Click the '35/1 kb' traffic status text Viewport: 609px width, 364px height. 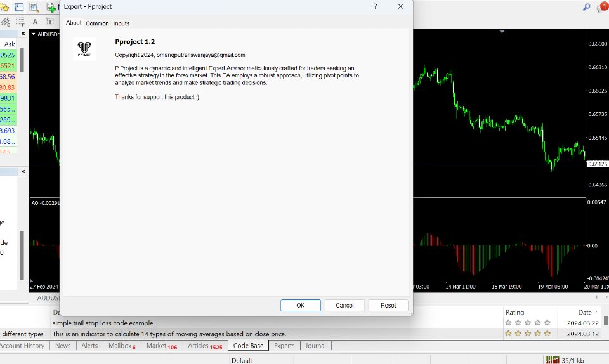pyautogui.click(x=572, y=360)
